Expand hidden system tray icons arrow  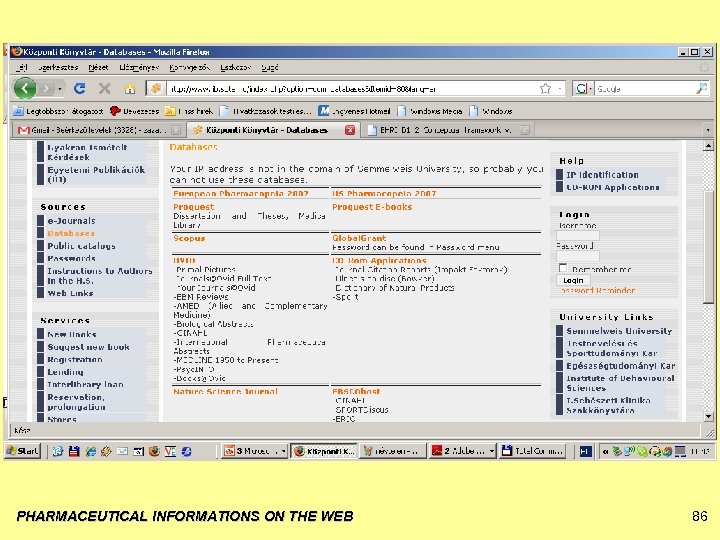click(x=605, y=451)
